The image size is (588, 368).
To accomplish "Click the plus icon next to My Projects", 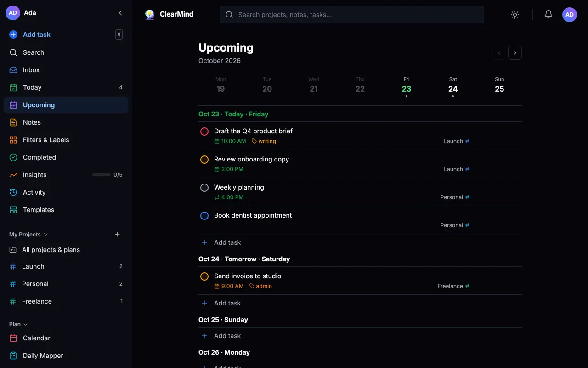I will tap(117, 235).
